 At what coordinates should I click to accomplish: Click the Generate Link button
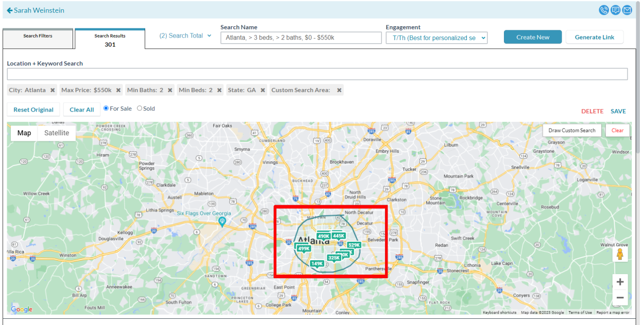click(595, 37)
